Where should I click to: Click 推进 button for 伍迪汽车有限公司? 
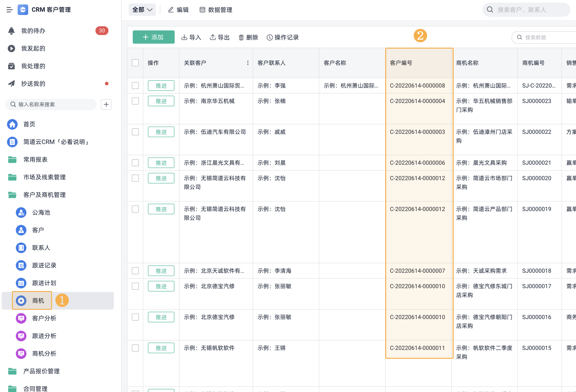tap(161, 132)
